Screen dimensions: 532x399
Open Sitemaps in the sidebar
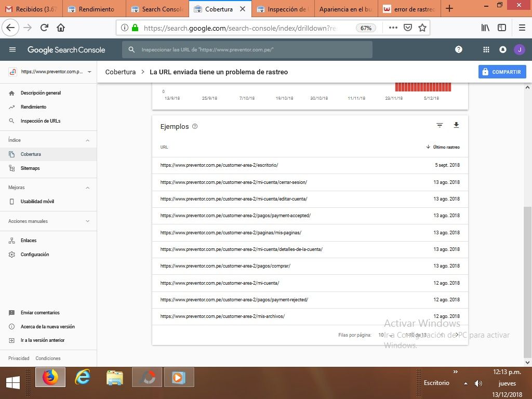click(x=48, y=168)
